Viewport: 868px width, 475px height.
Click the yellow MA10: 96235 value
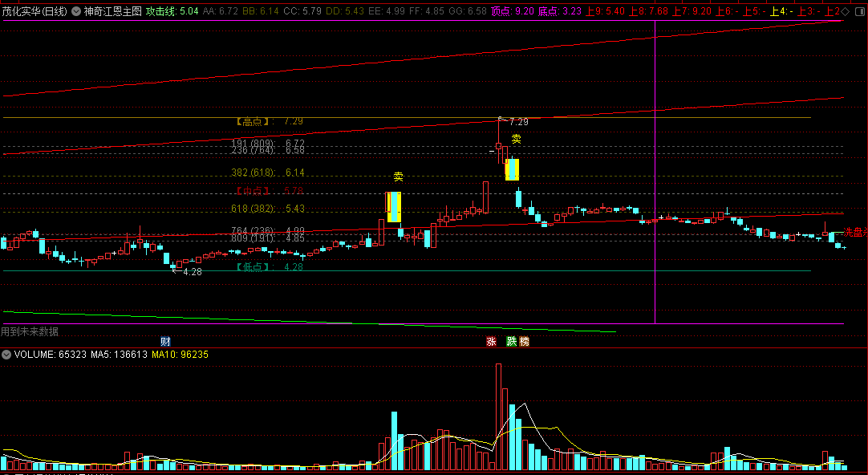[180, 355]
